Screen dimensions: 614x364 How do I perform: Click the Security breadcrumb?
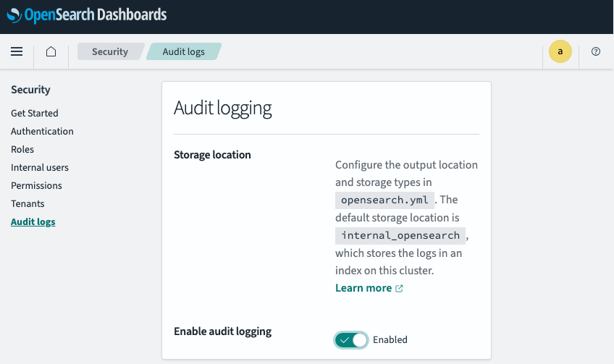coord(110,51)
